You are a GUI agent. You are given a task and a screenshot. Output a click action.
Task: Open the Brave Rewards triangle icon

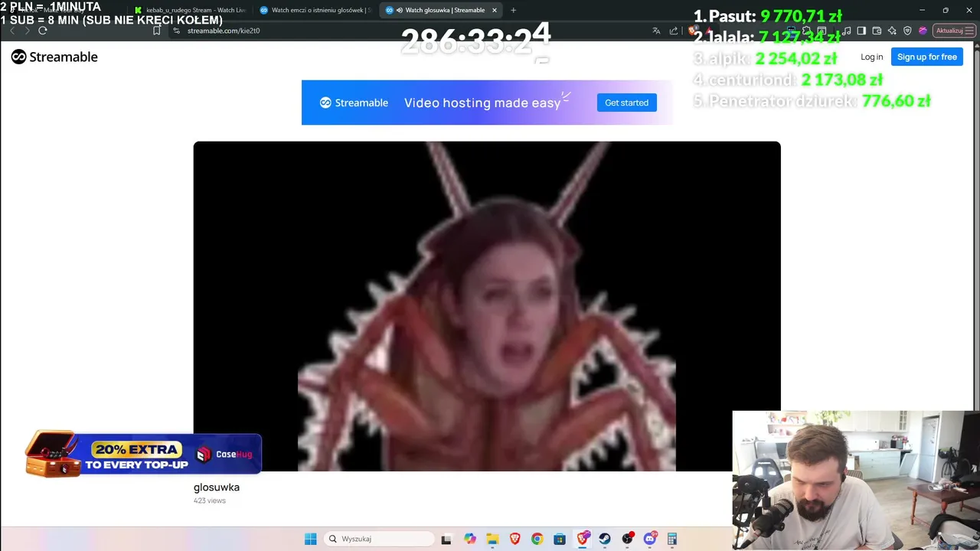tap(710, 31)
